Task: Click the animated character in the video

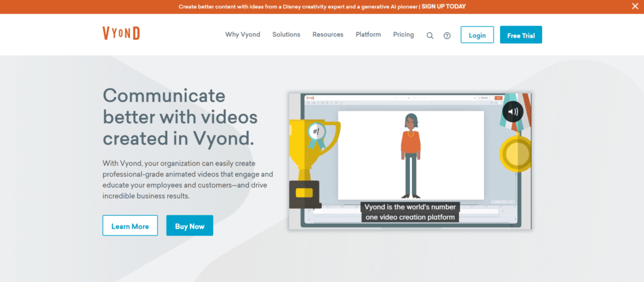Action: coord(411,154)
